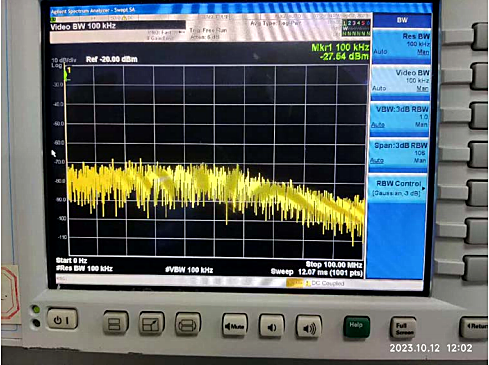This screenshot has width=489, height=365.
Task: Select the Ref -20.00 dBm reference level
Action: [x=112, y=59]
